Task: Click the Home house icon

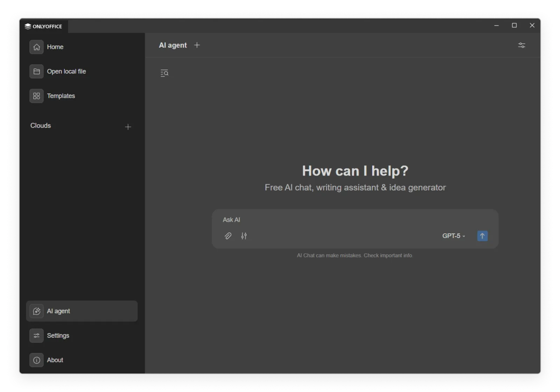Action: coord(36,47)
